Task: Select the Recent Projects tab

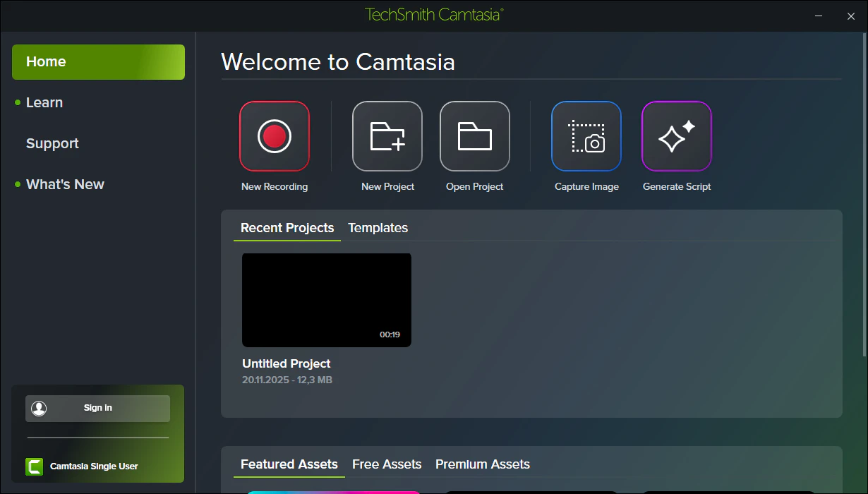Action: 287,228
